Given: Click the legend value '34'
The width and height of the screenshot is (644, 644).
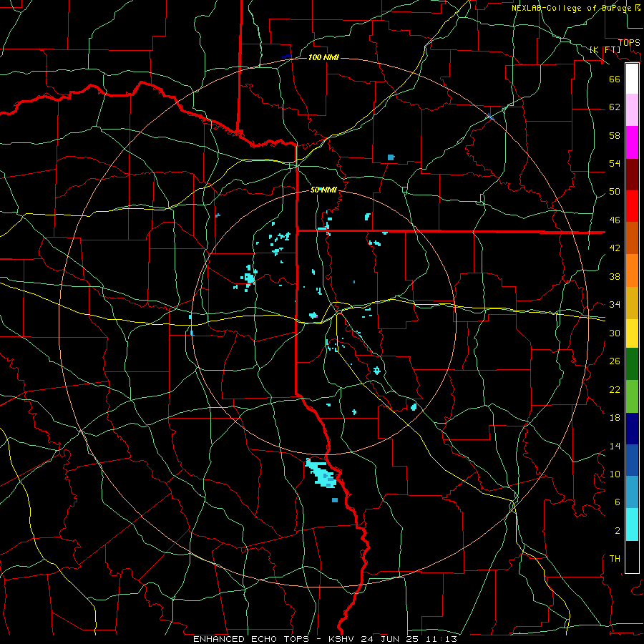Looking at the screenshot, I should click(x=615, y=304).
